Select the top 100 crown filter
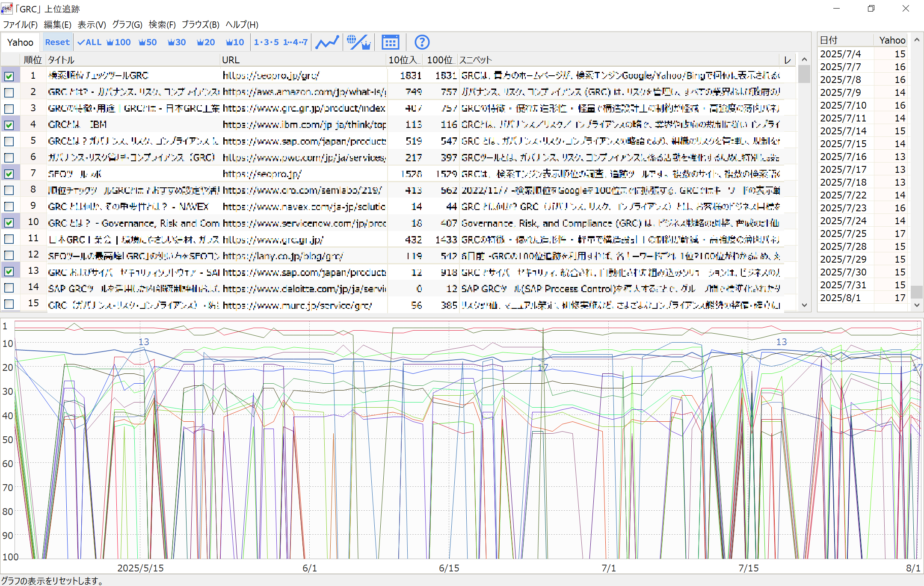Screen dimensions: 924x586 (118, 42)
